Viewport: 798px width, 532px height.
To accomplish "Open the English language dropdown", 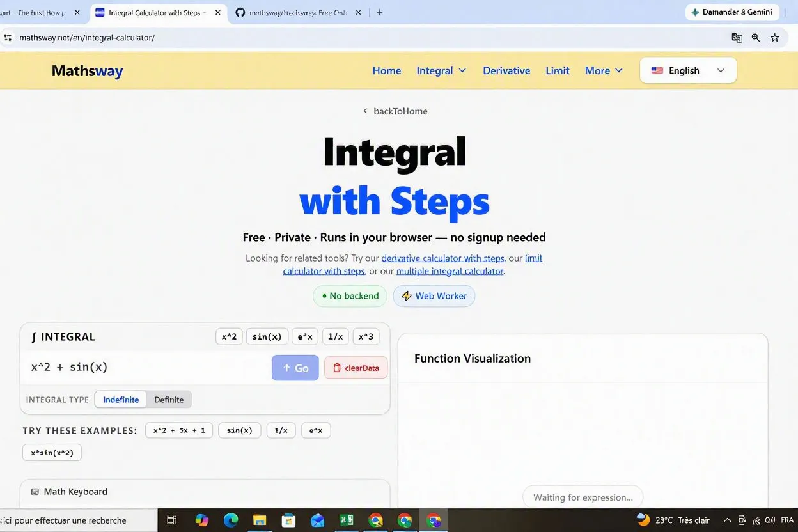I will click(688, 70).
